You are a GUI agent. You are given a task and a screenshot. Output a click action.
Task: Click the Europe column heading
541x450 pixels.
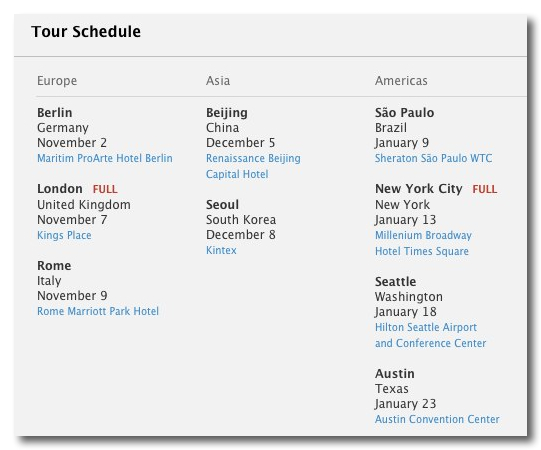pyautogui.click(x=57, y=81)
